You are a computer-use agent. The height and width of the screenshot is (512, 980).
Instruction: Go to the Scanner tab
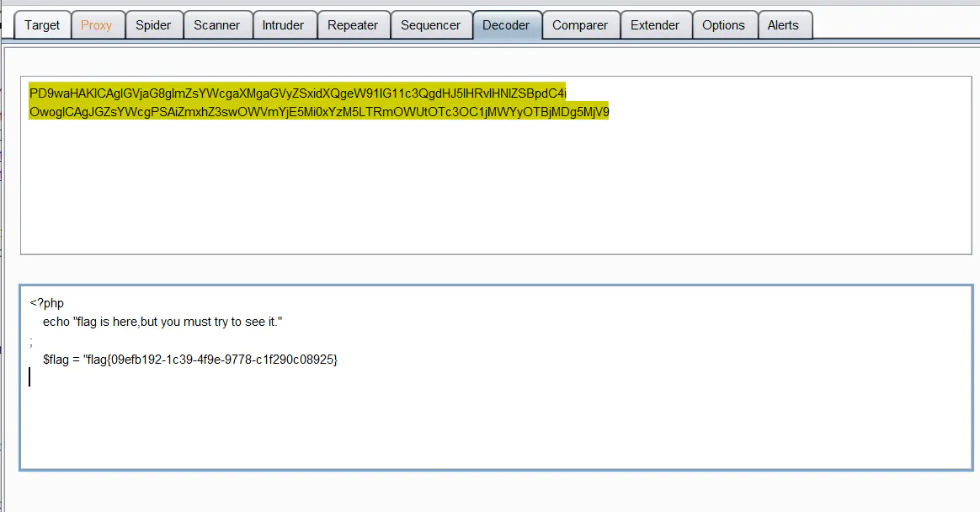coord(216,25)
